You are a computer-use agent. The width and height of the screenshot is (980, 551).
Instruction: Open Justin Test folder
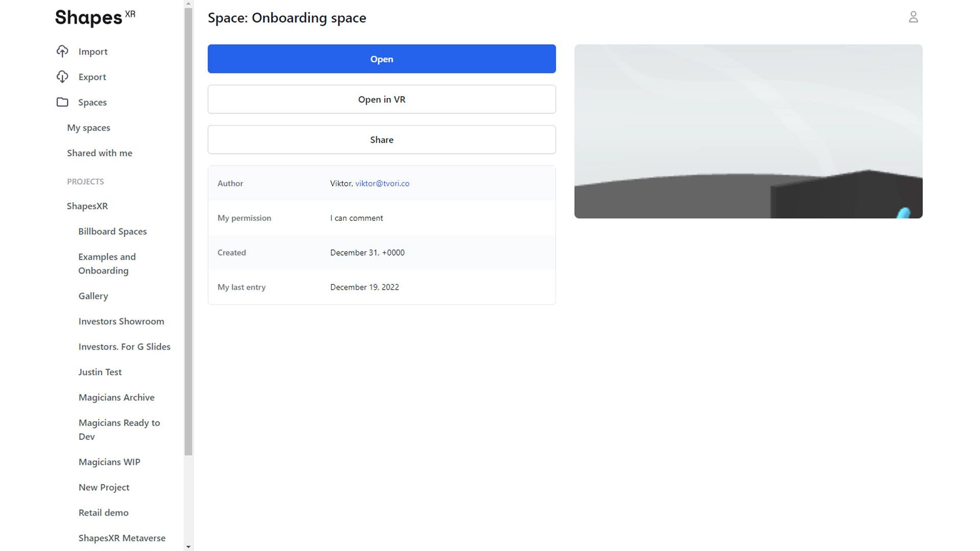[100, 372]
